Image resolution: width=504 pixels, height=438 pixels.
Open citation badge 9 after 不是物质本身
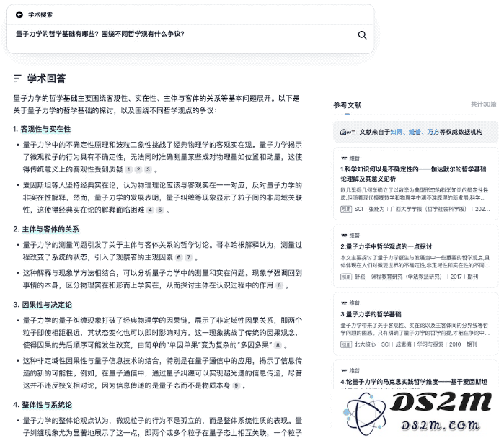pos(236,385)
